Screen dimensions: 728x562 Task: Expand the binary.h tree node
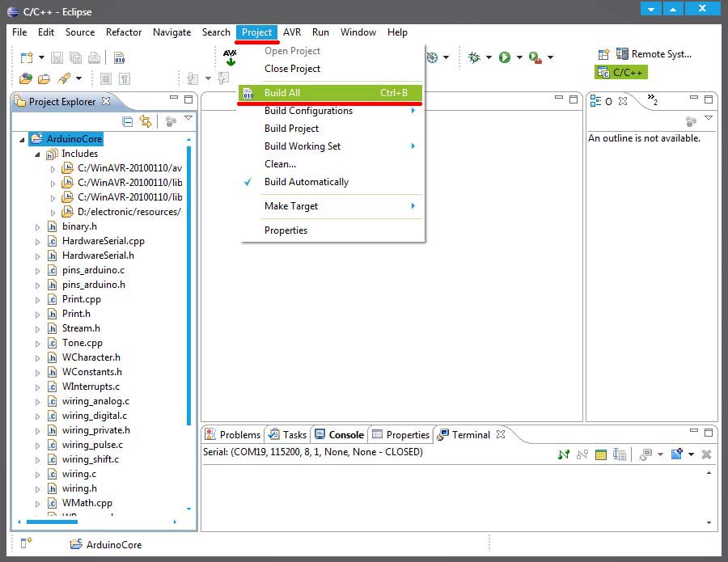pyautogui.click(x=37, y=227)
